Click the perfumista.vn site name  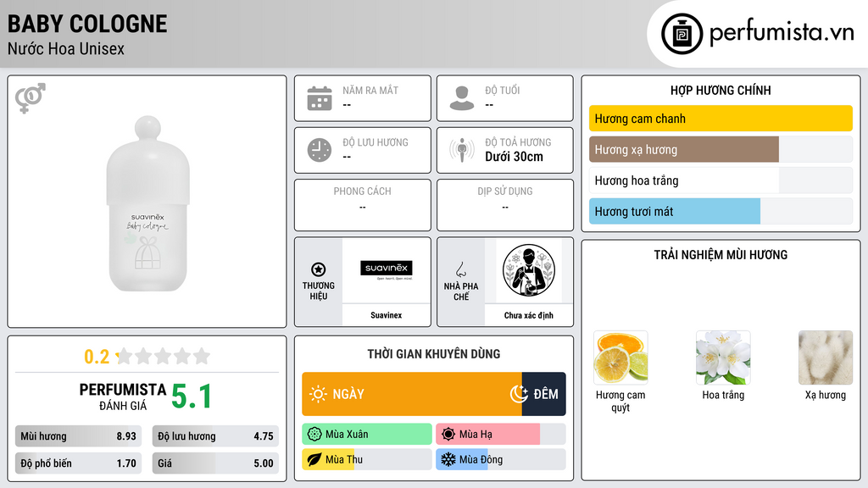click(x=782, y=32)
